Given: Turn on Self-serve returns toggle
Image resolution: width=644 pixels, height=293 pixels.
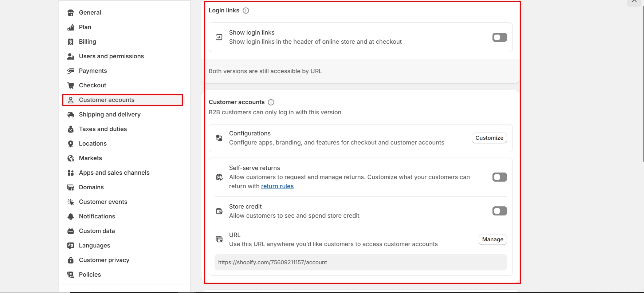Looking at the screenshot, I should tap(499, 177).
